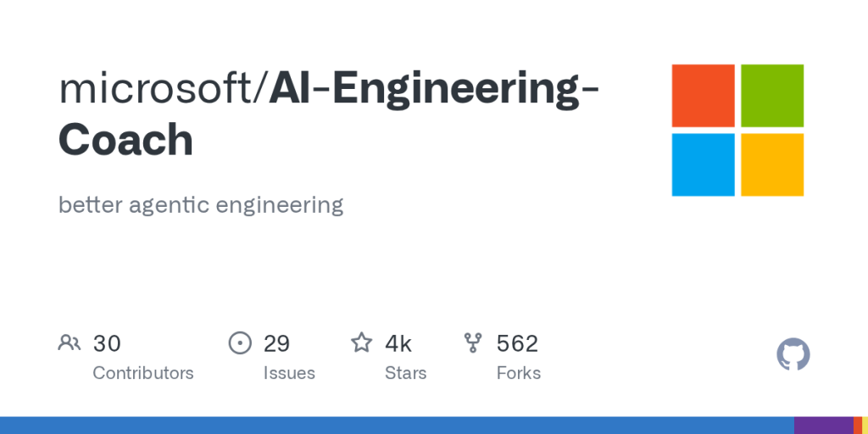
Task: Click the Stars star icon
Action: tap(362, 342)
